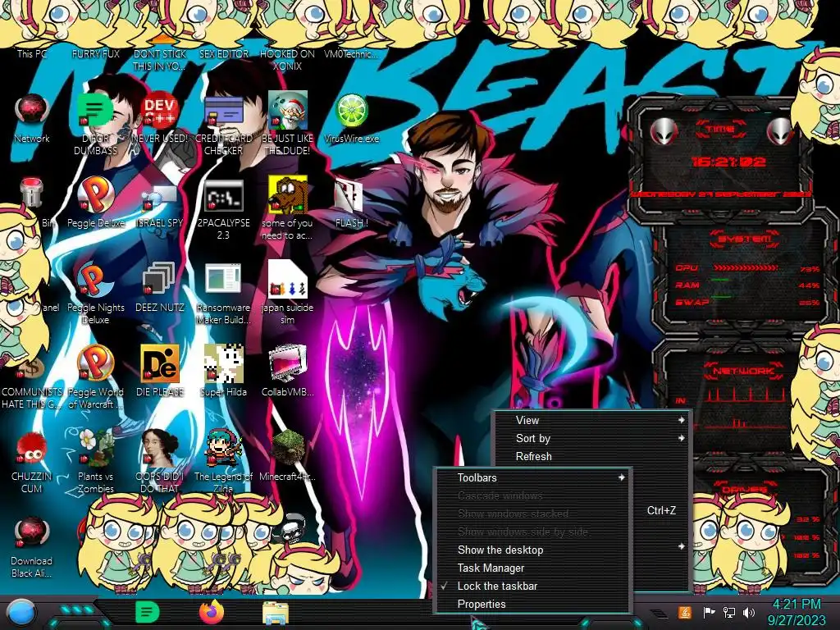The height and width of the screenshot is (630, 840).
Task: Open the OOPS DID I DO THAT portrait icon
Action: [160, 449]
